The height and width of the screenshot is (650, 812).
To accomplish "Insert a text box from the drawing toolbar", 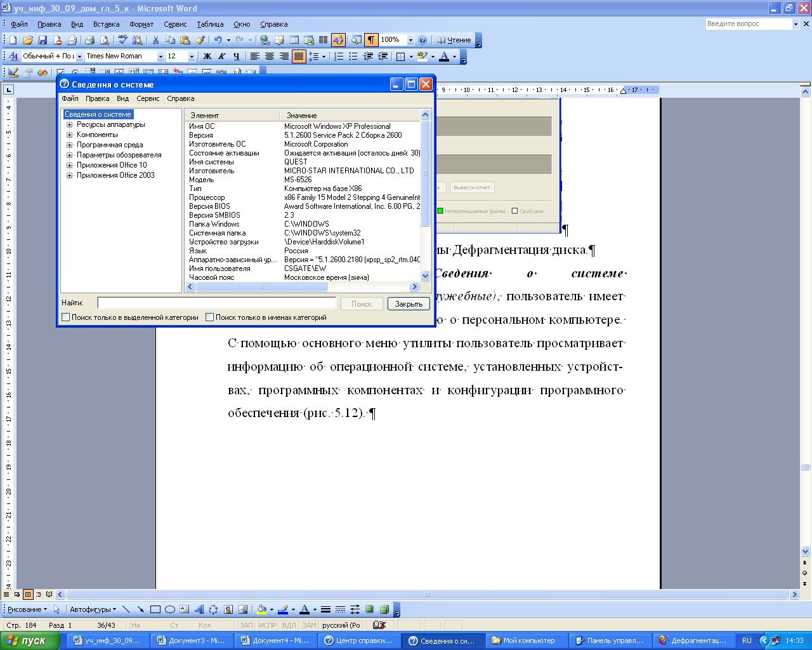I will (184, 609).
